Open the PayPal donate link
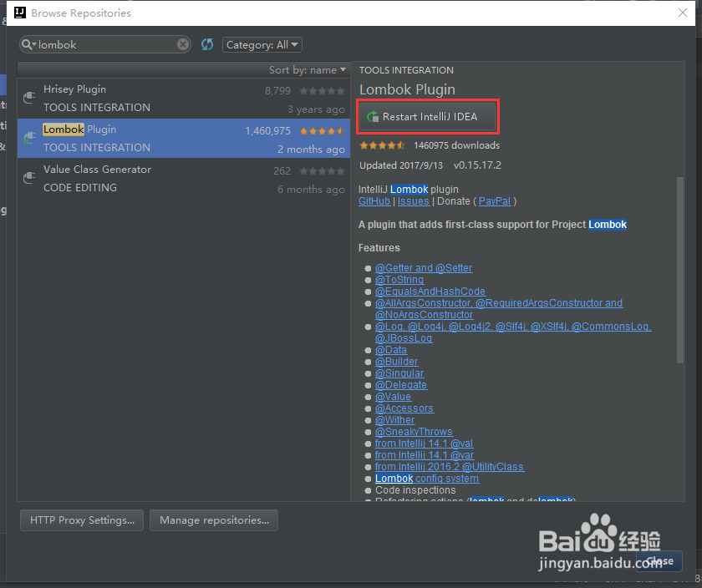This screenshot has height=588, width=702. pos(495,201)
